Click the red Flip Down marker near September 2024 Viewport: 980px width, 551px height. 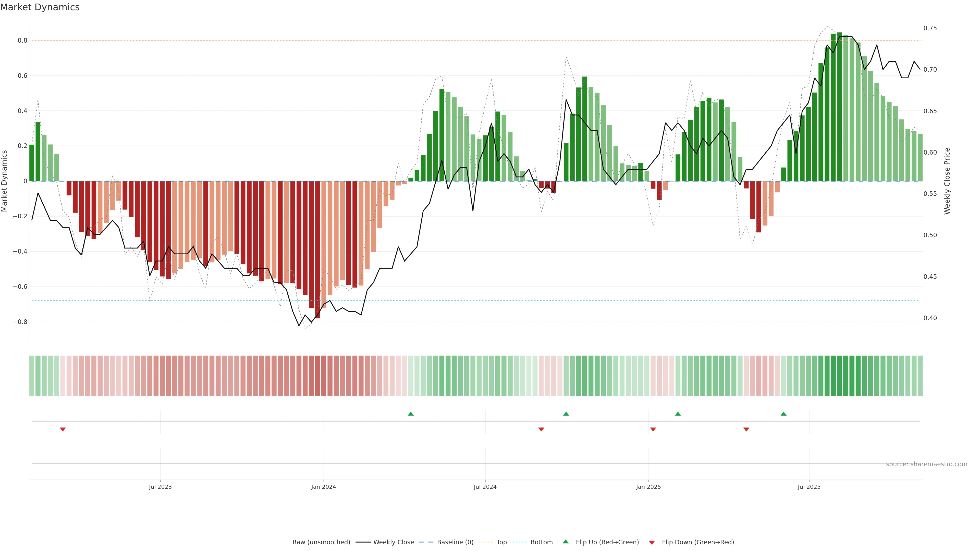pos(541,429)
